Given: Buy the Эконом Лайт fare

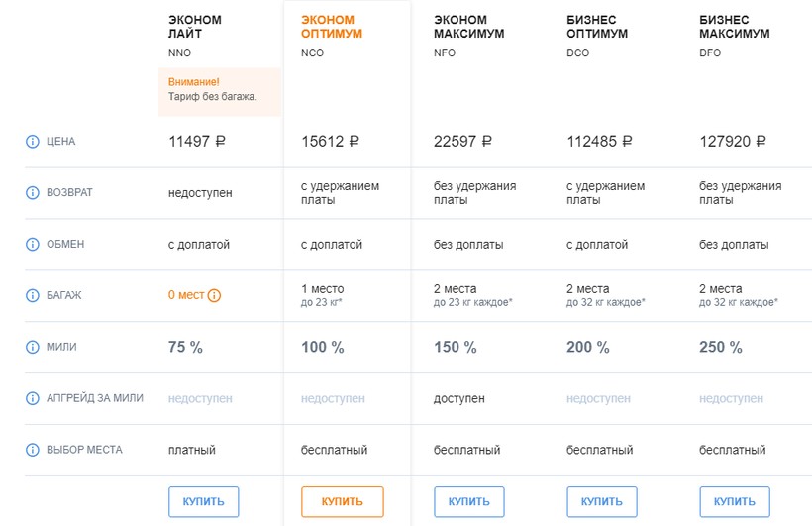Looking at the screenshot, I should [x=203, y=501].
